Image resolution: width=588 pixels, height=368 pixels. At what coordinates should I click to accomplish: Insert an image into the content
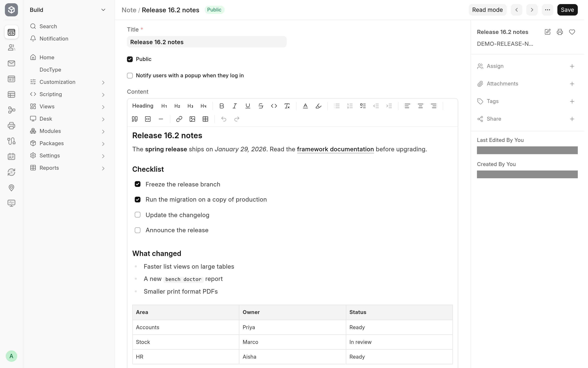193,119
